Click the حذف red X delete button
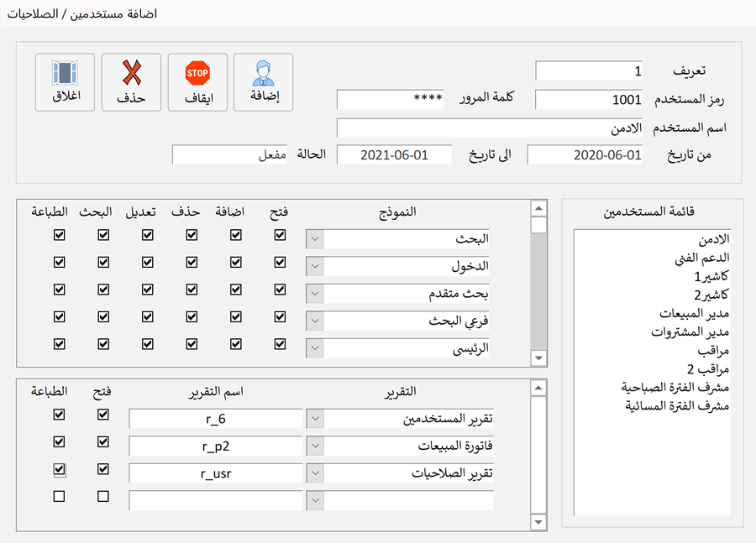The height and width of the screenshot is (543, 756). point(131,82)
